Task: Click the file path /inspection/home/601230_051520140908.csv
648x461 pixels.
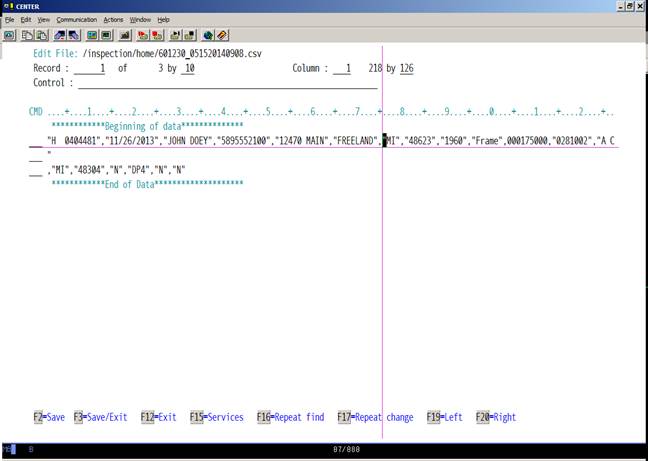Action: pos(172,54)
